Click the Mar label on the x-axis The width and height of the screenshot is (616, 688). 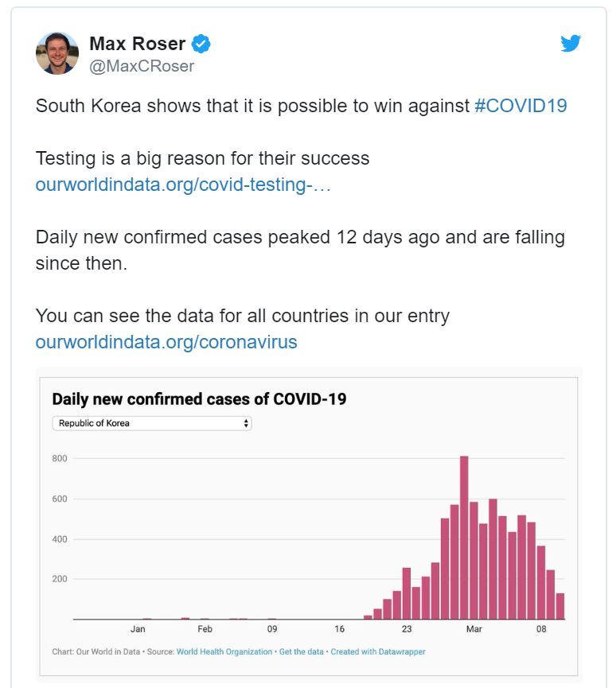click(x=474, y=629)
